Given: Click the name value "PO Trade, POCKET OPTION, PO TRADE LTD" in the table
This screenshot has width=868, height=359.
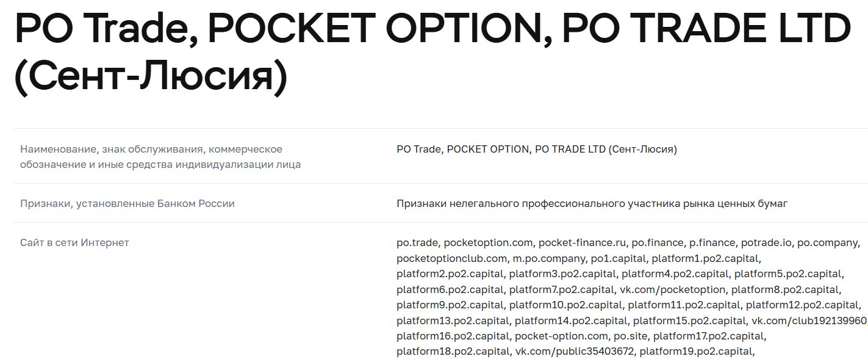Looking at the screenshot, I should 536,149.
